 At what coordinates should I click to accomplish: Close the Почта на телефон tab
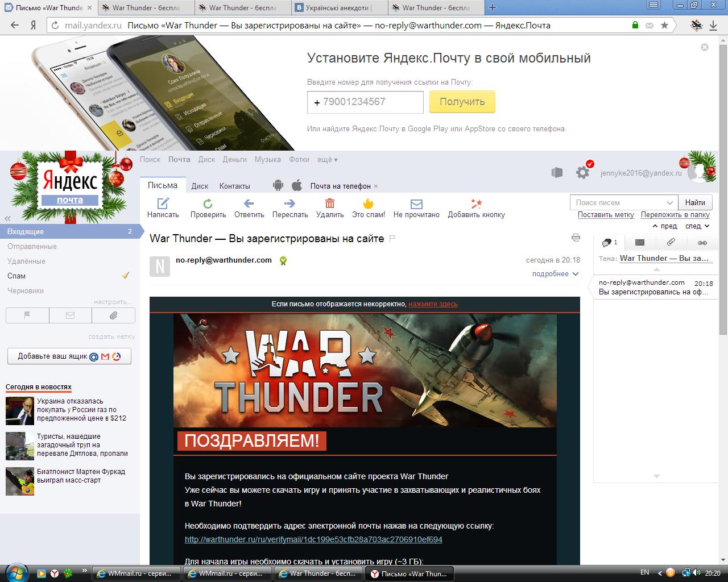pyautogui.click(x=375, y=186)
